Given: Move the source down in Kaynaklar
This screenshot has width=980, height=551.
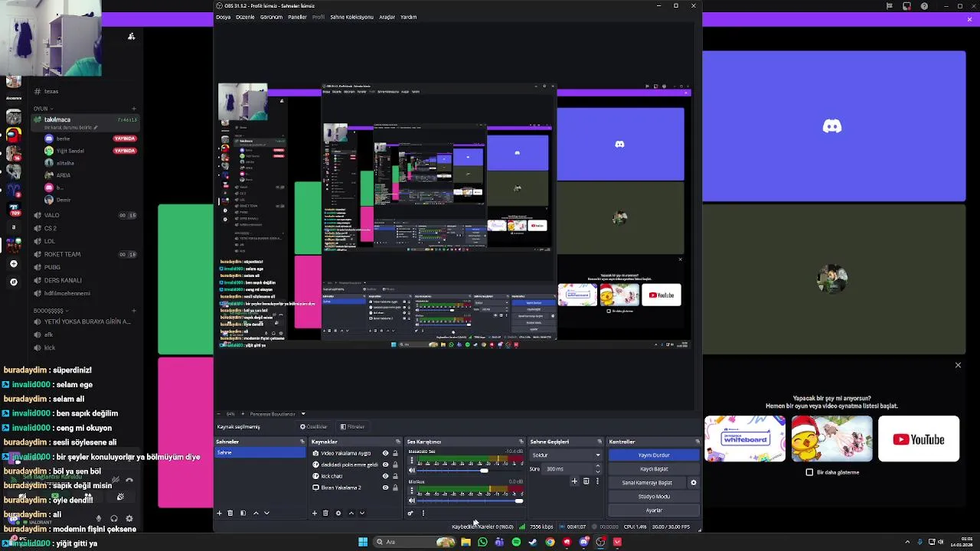Looking at the screenshot, I should [362, 513].
